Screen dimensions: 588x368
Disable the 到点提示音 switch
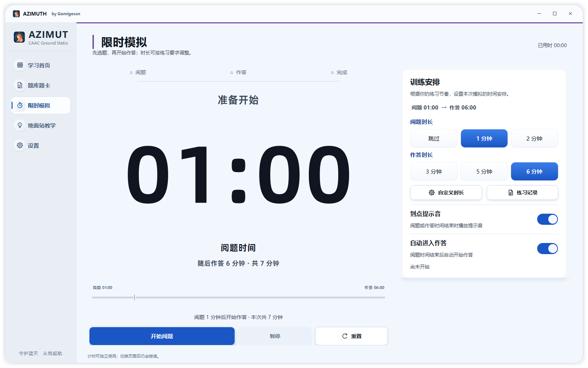coord(547,219)
